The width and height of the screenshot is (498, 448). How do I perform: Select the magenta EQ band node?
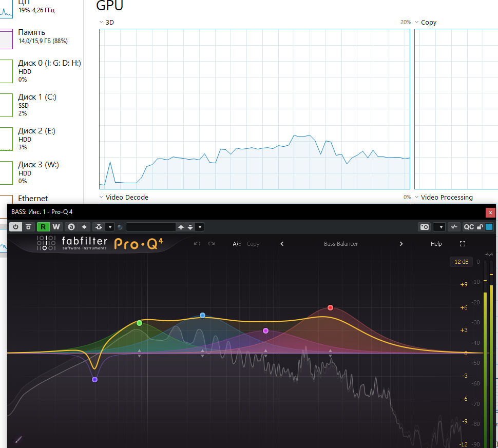point(265,331)
